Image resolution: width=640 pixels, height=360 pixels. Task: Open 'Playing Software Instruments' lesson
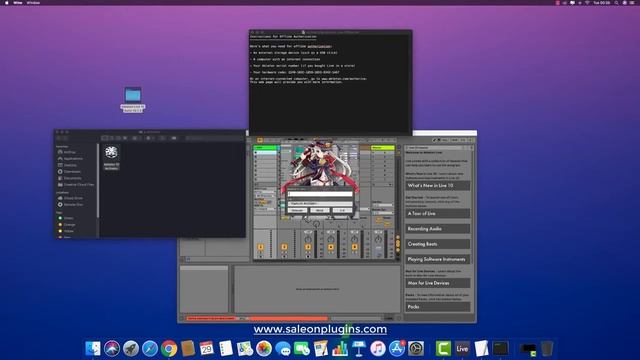pos(438,259)
